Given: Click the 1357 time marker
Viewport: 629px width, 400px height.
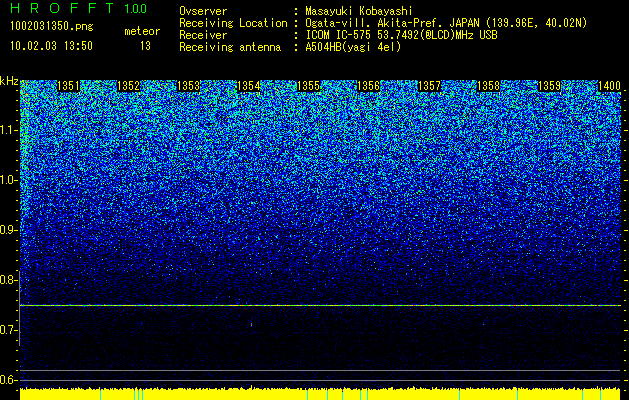Looking at the screenshot, I should coord(429,86).
